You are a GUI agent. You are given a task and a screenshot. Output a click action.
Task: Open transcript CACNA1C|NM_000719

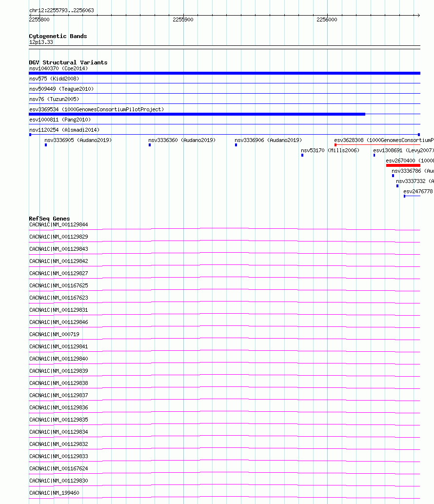(54, 335)
